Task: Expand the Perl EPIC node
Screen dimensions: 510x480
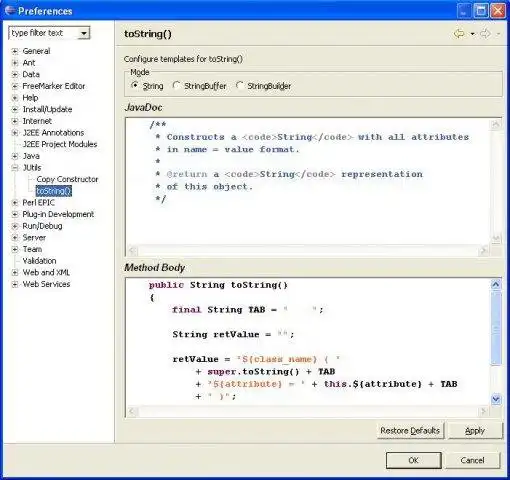Action: click(15, 203)
